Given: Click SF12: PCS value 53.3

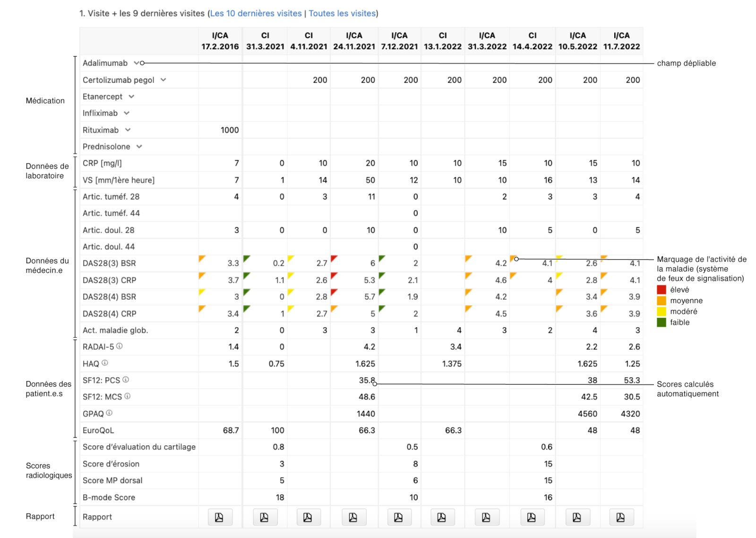Looking at the screenshot, I should [632, 380].
